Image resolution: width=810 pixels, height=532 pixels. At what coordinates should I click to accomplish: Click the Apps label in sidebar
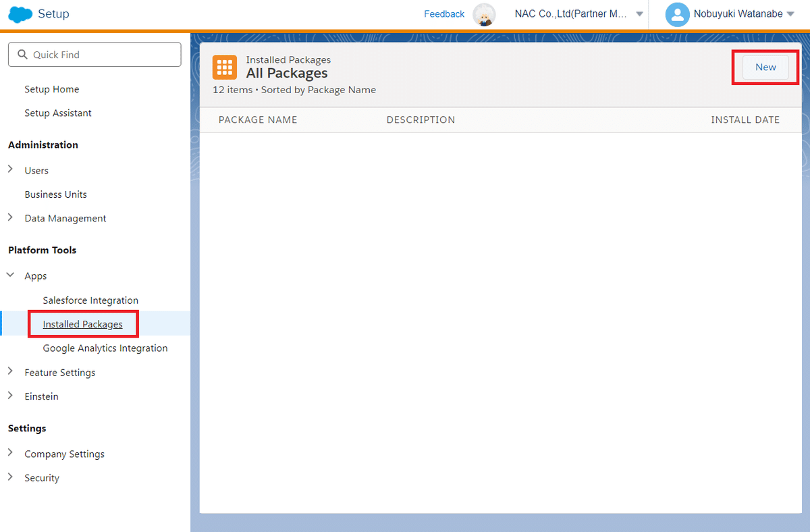pos(36,276)
